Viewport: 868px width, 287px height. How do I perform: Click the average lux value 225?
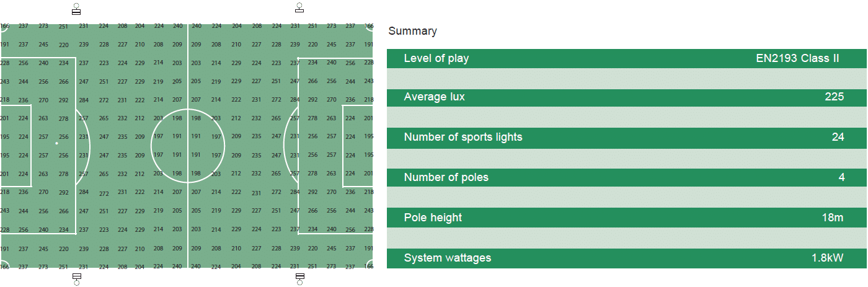[x=834, y=97]
